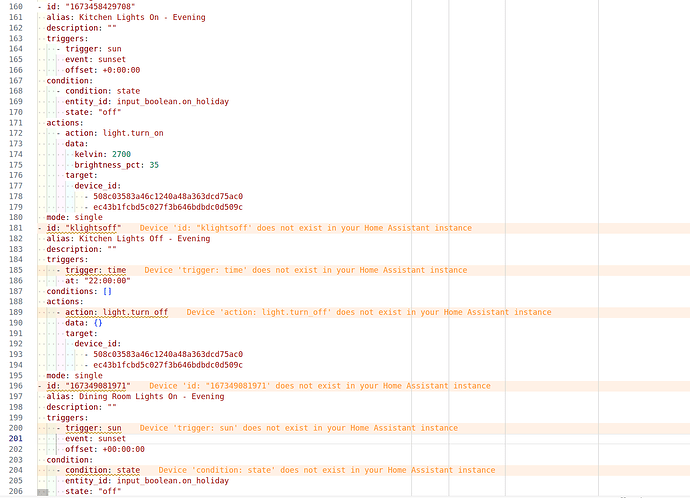Click the warning message for klightsoff id
Image resolution: width=690 pixels, height=498 pixels.
pos(306,228)
